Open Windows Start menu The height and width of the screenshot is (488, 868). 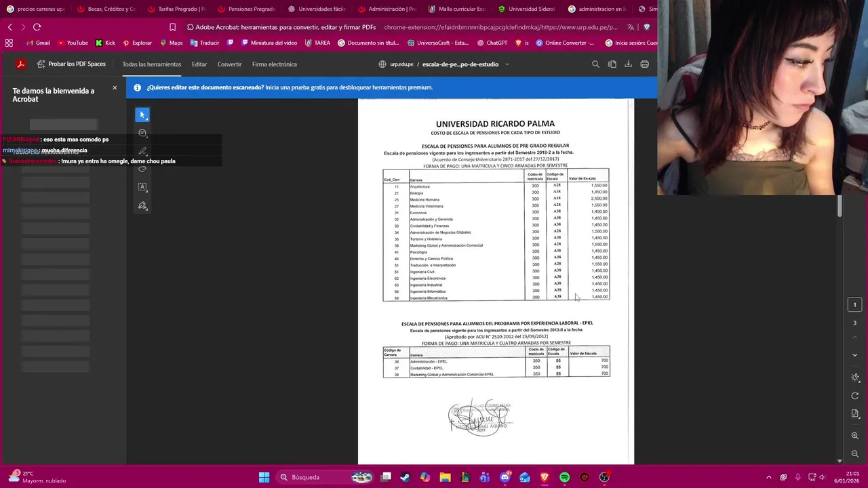[264, 477]
